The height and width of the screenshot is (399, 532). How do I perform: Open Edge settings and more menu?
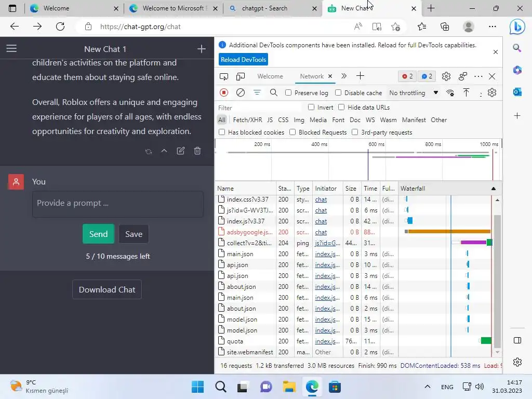tap(493, 26)
